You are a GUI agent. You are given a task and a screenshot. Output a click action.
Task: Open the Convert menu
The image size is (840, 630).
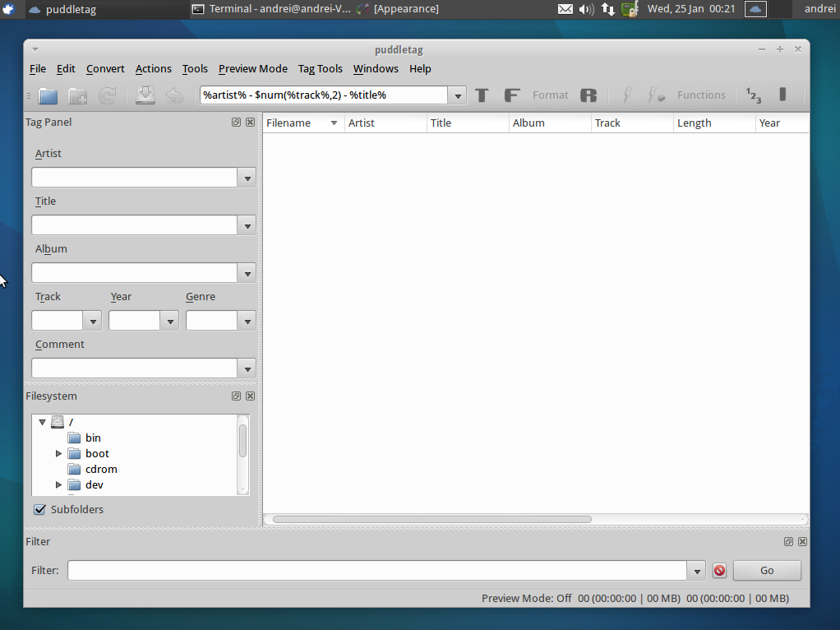pyautogui.click(x=105, y=68)
